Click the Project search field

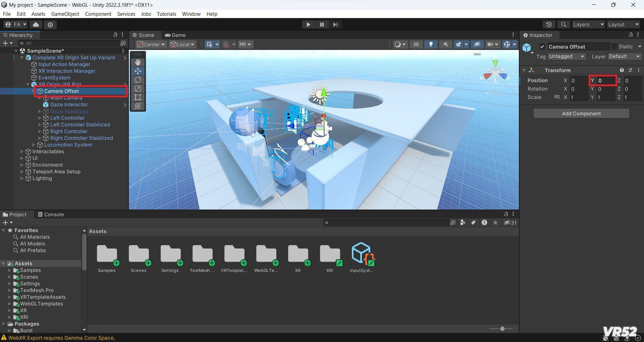(387, 223)
